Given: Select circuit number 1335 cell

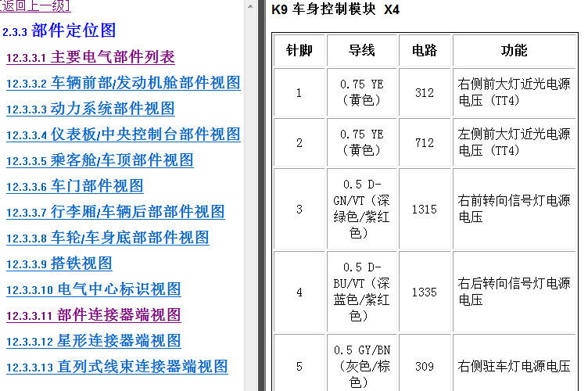Looking at the screenshot, I should pos(425,292).
